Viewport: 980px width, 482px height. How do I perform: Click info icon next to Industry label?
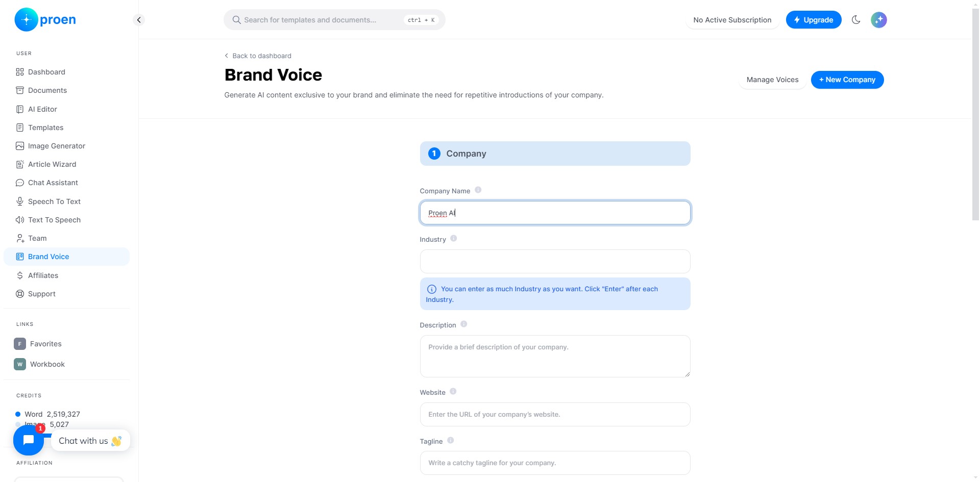click(x=454, y=238)
